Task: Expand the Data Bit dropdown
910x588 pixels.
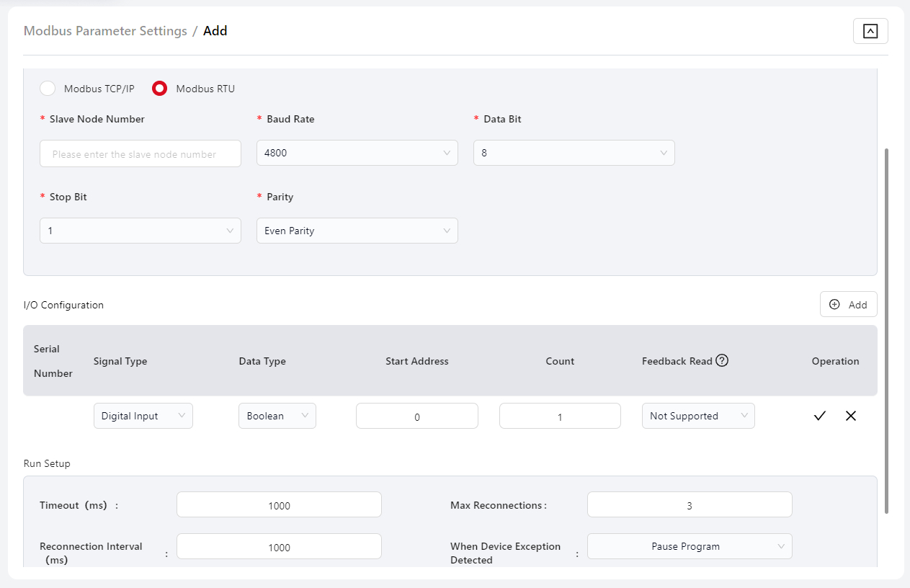Action: click(574, 153)
